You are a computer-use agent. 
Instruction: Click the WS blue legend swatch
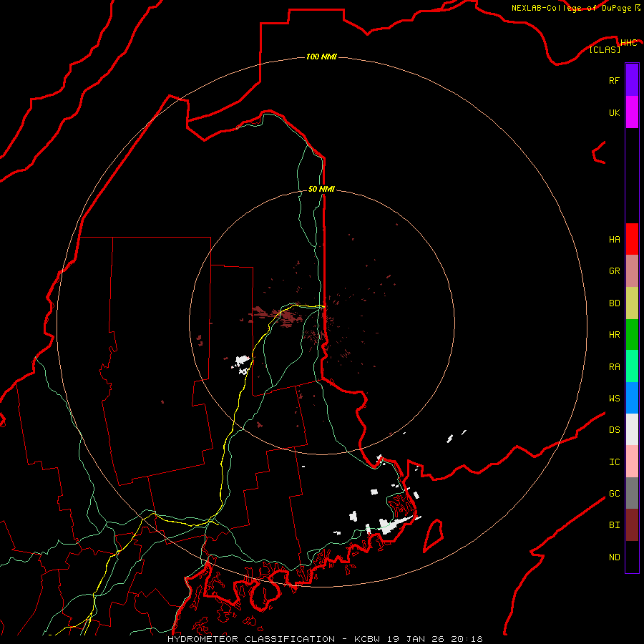pyautogui.click(x=632, y=398)
